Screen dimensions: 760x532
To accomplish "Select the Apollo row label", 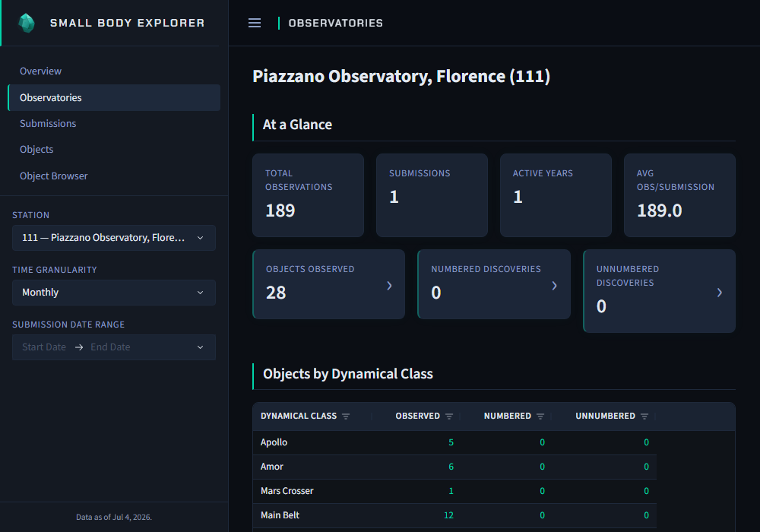I will point(274,442).
